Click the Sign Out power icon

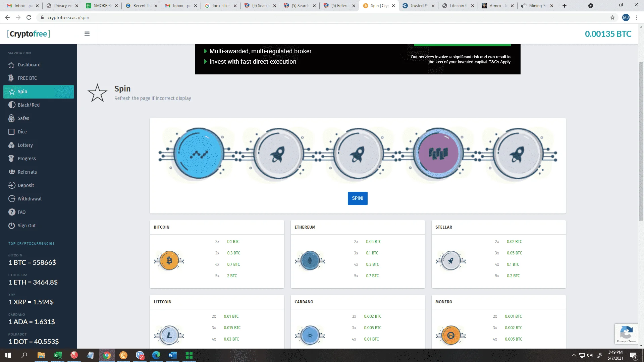coord(12,226)
